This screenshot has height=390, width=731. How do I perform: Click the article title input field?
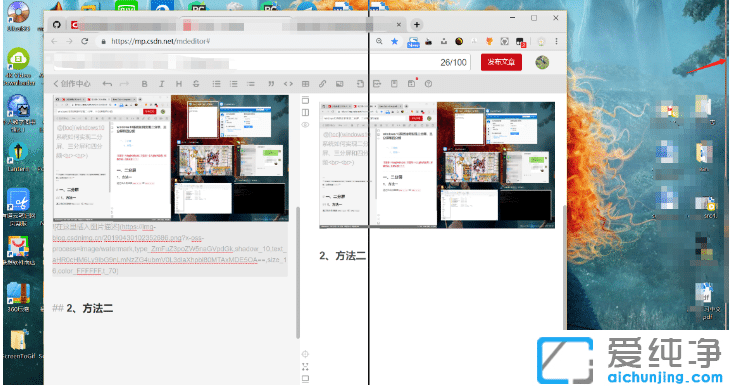coord(261,62)
